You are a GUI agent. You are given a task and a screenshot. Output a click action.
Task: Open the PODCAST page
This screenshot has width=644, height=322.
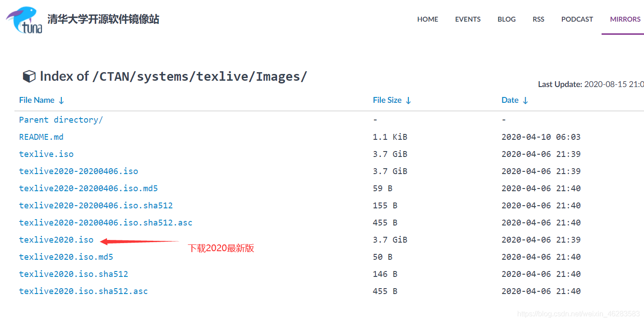(577, 19)
